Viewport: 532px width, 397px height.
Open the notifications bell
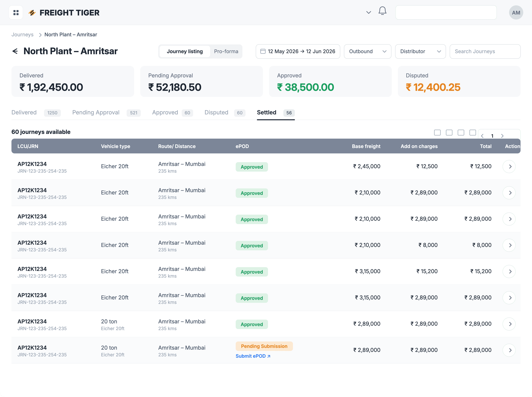point(382,11)
